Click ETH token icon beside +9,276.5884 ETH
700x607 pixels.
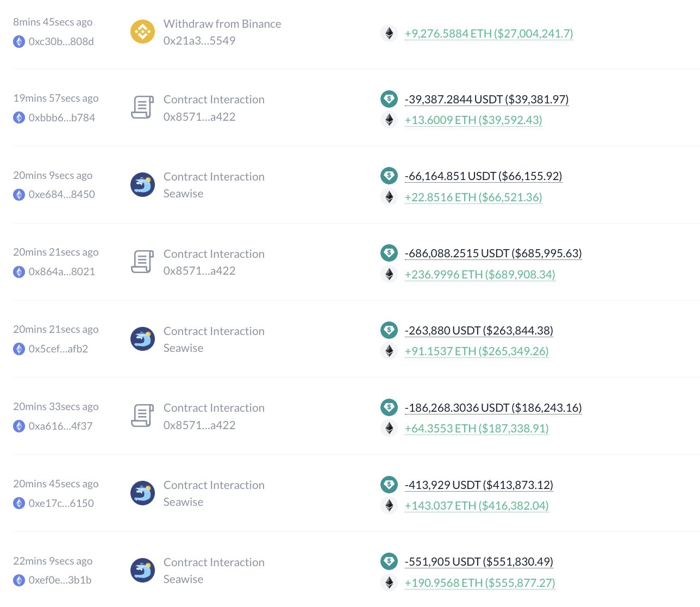(x=389, y=33)
